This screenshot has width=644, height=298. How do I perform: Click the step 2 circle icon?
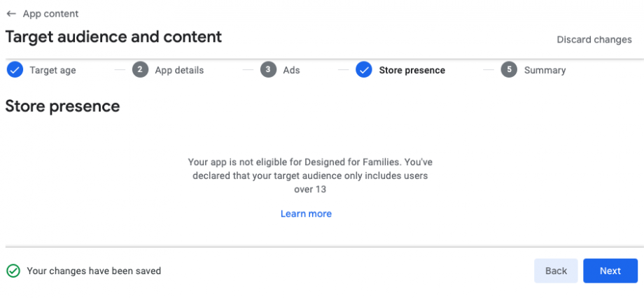click(x=140, y=70)
